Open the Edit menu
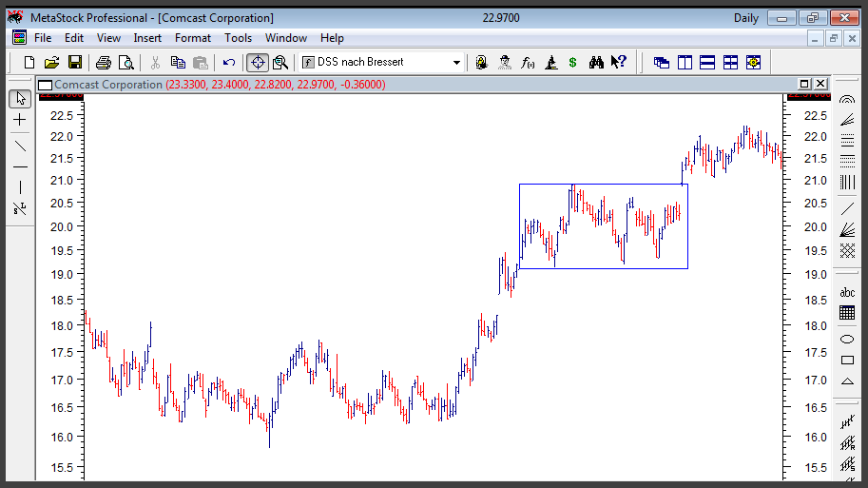Viewport: 868px width, 488px height. 74,38
